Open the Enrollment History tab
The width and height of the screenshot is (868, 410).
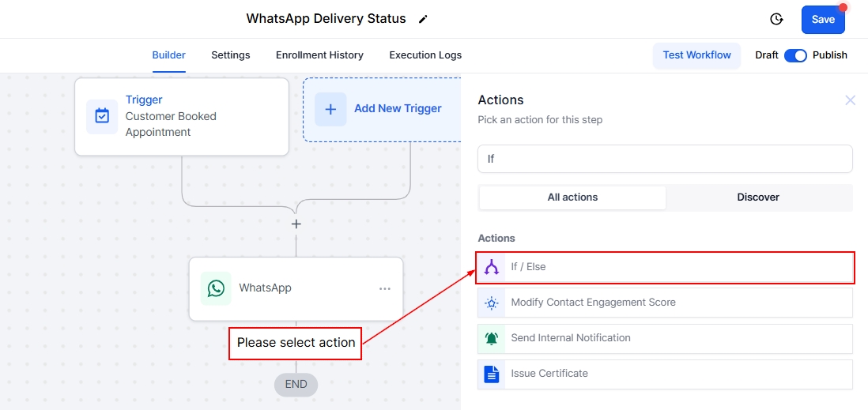pos(319,55)
